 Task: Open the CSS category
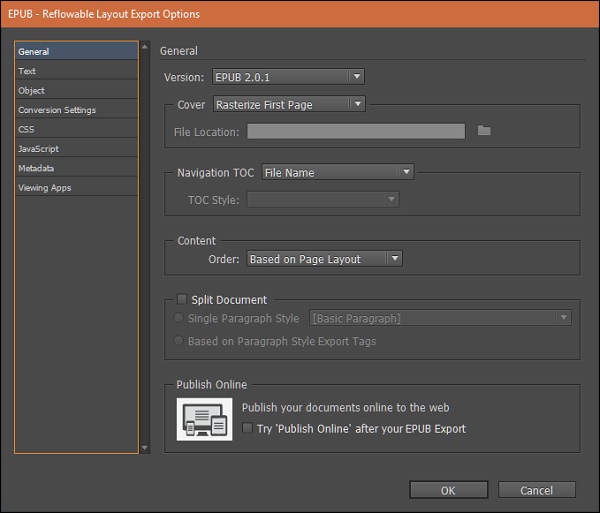(x=77, y=129)
